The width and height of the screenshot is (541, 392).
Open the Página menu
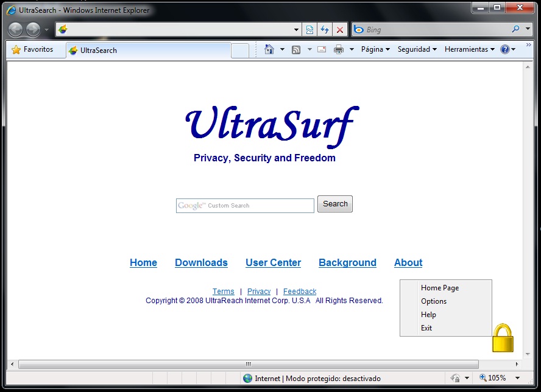click(375, 49)
